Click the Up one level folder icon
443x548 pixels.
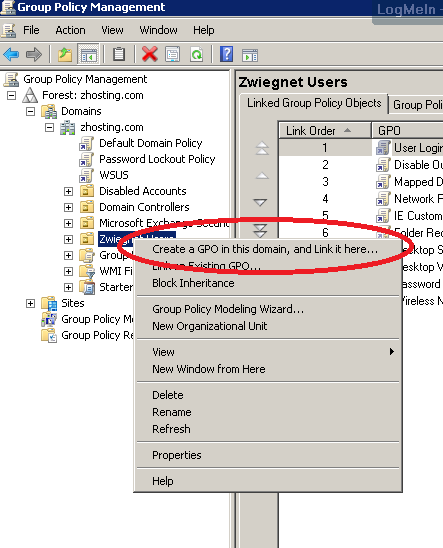click(65, 55)
